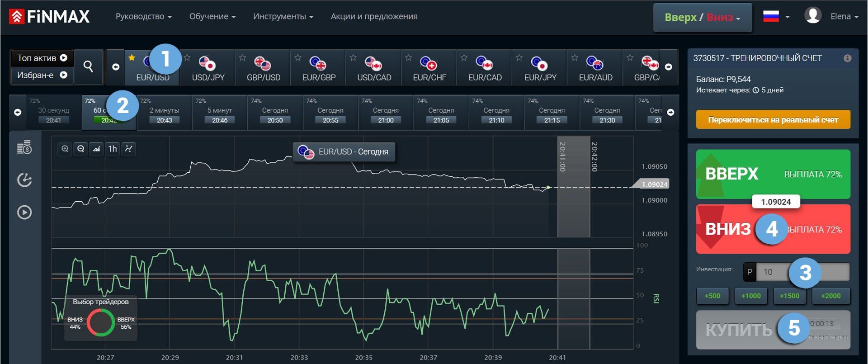Image resolution: width=868 pixels, height=364 pixels.
Task: Open account info icon beside training account
Action: (848, 58)
